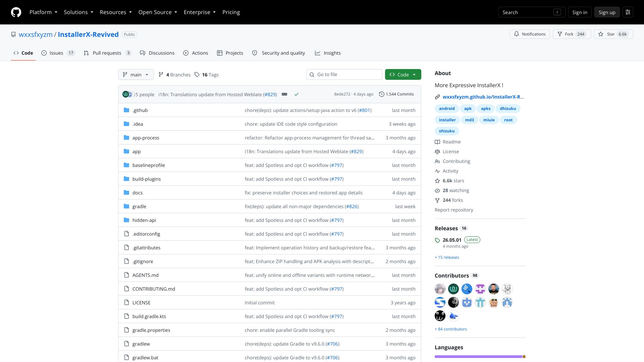Click the + 15 releases link

pyautogui.click(x=447, y=257)
